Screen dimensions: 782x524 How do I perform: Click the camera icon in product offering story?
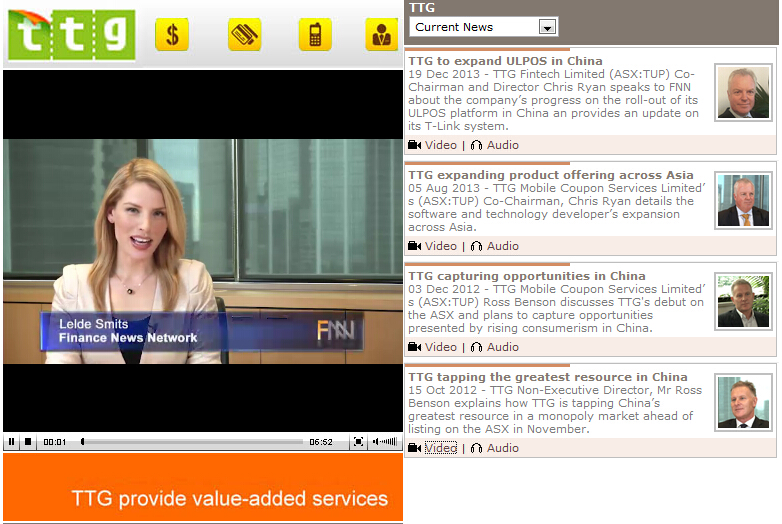(414, 246)
